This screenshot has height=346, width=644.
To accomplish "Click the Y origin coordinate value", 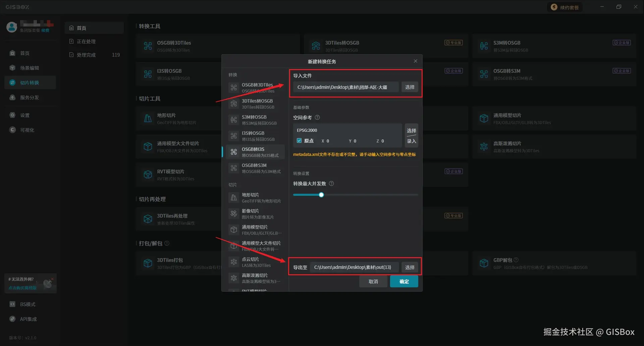I will tap(355, 141).
